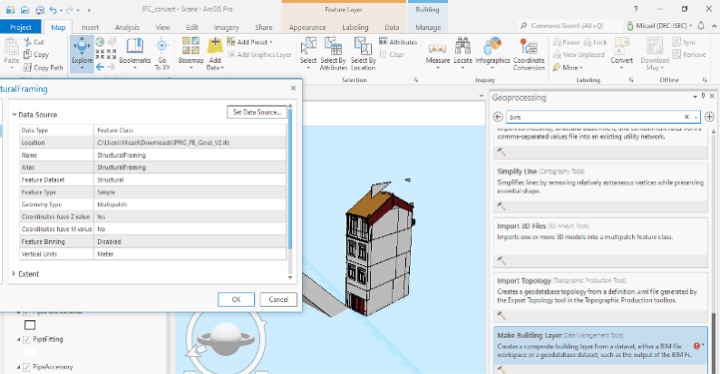Click the outlined layer symbol swatch
Viewport: 720px width, 374px height.
pyautogui.click(x=30, y=325)
